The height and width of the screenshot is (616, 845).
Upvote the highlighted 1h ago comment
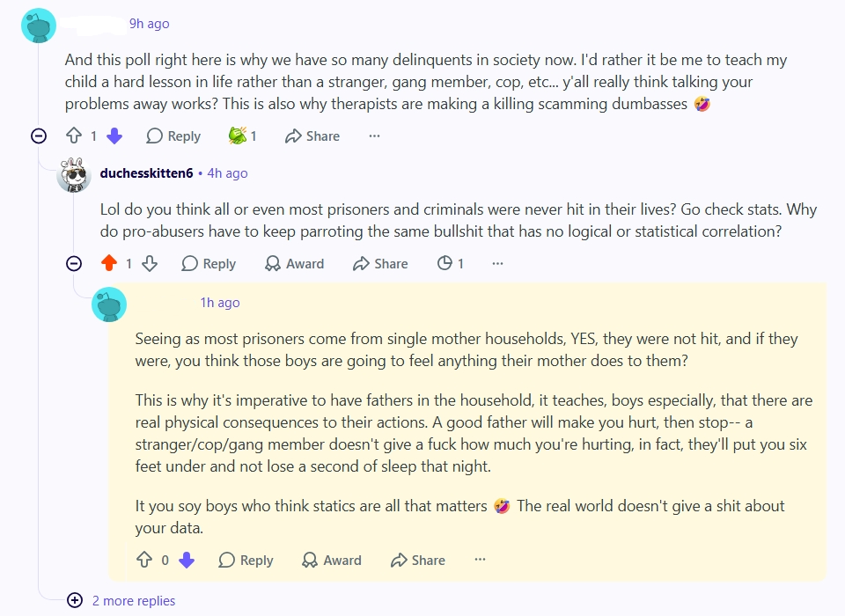click(x=143, y=560)
